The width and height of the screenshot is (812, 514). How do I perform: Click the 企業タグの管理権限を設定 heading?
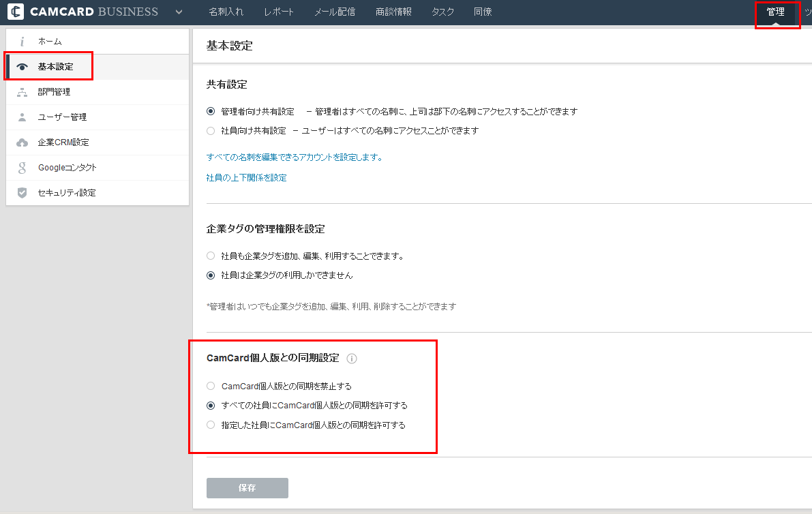click(x=266, y=229)
